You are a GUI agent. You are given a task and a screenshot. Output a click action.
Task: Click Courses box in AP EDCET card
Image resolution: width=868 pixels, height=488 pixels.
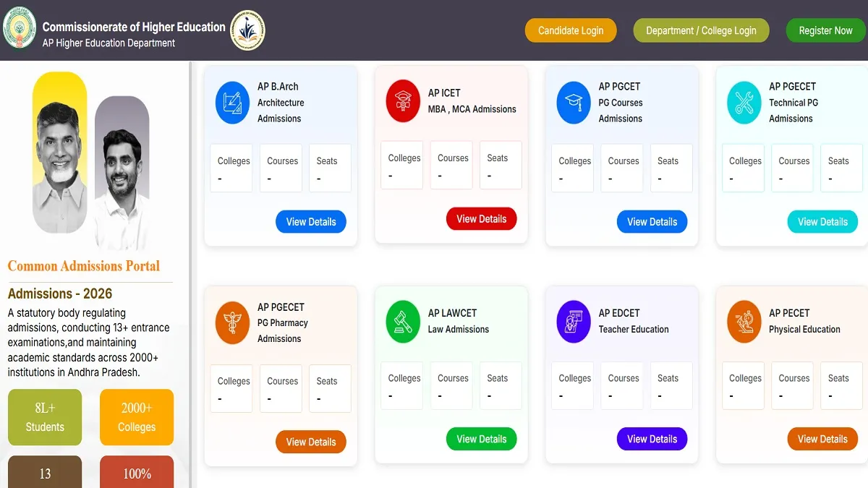622,386
